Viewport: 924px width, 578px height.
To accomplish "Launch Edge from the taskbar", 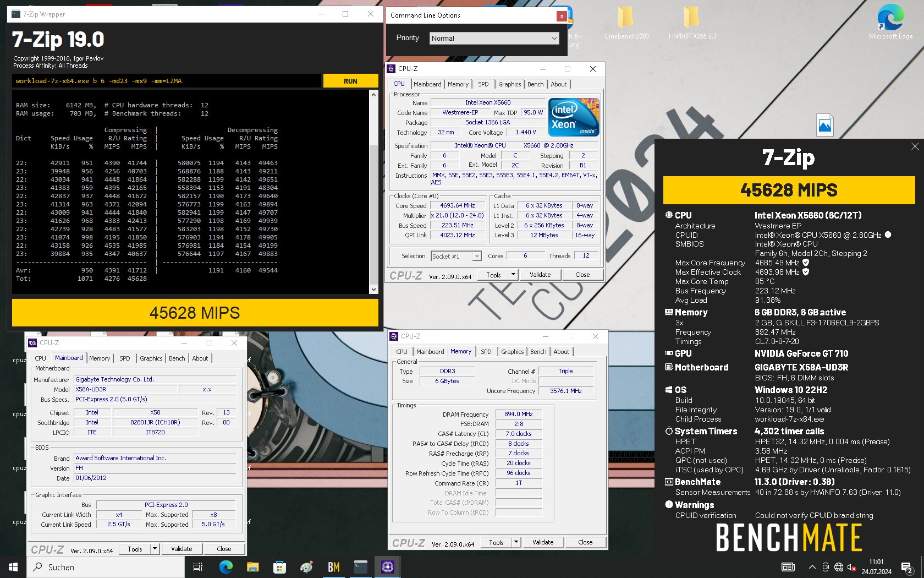I will click(x=226, y=567).
